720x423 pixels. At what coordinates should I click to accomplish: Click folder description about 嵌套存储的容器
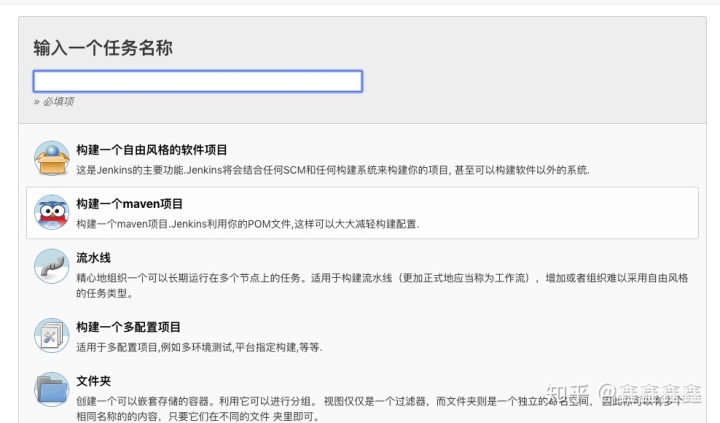pos(379,409)
